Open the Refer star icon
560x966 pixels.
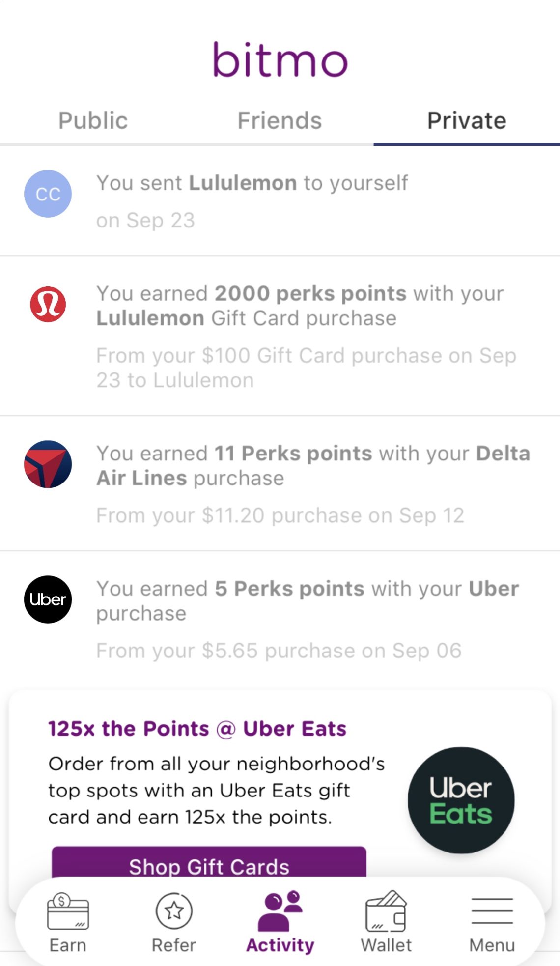tap(174, 911)
